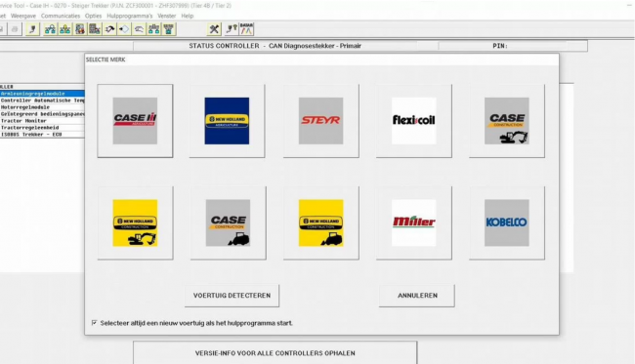This screenshot has height=364, width=635.
Task: Open the DATAR toolbar icon
Action: [246, 29]
